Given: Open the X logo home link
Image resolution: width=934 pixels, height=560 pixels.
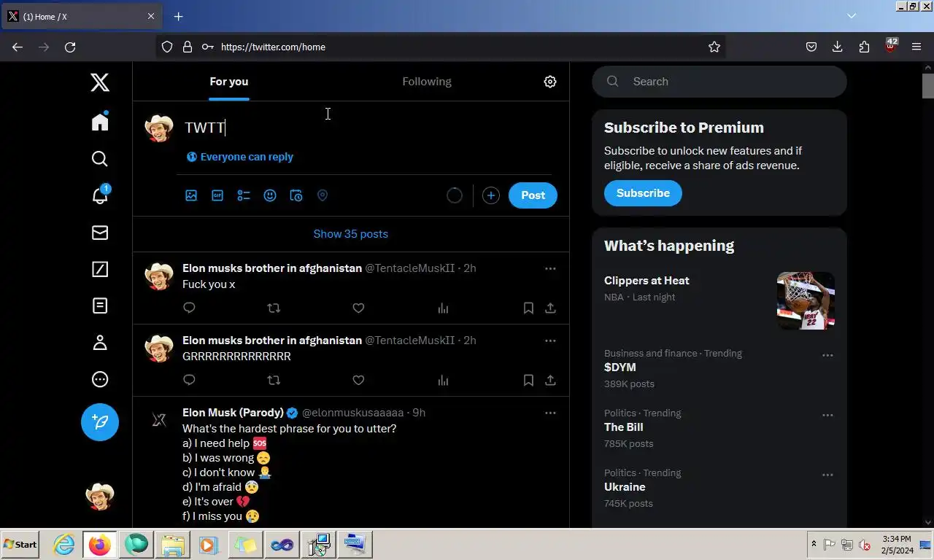Looking at the screenshot, I should pyautogui.click(x=100, y=82).
